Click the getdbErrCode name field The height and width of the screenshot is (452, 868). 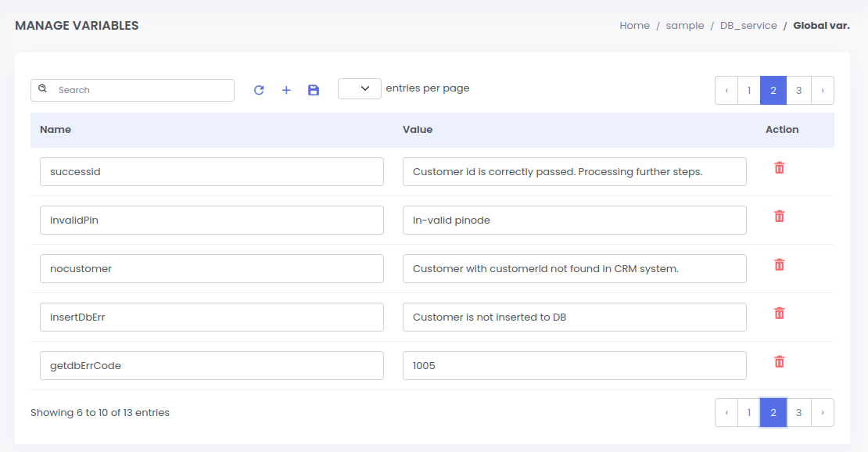coord(211,366)
